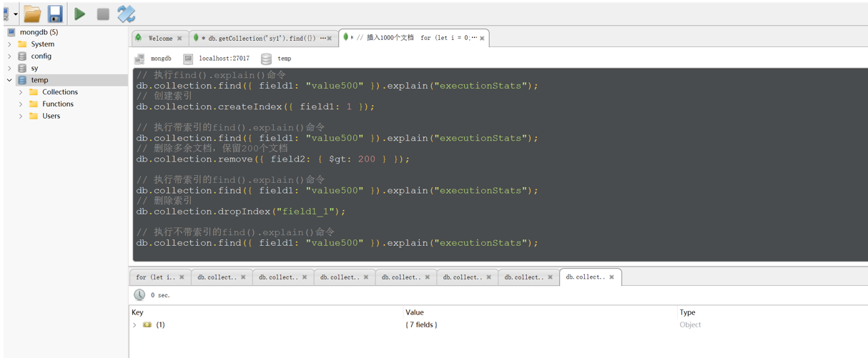Image resolution: width=868 pixels, height=358 pixels.
Task: Click the '{ 7 fields }' value cell
Action: (x=421, y=325)
